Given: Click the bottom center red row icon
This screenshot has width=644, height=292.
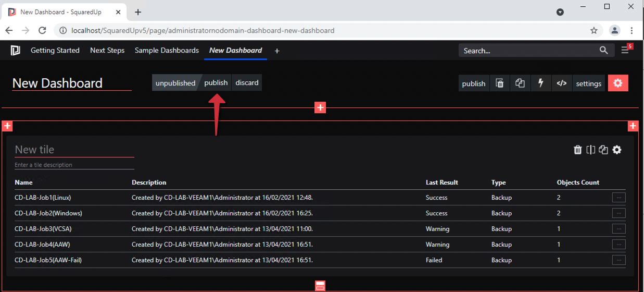Looking at the screenshot, I should [320, 286].
